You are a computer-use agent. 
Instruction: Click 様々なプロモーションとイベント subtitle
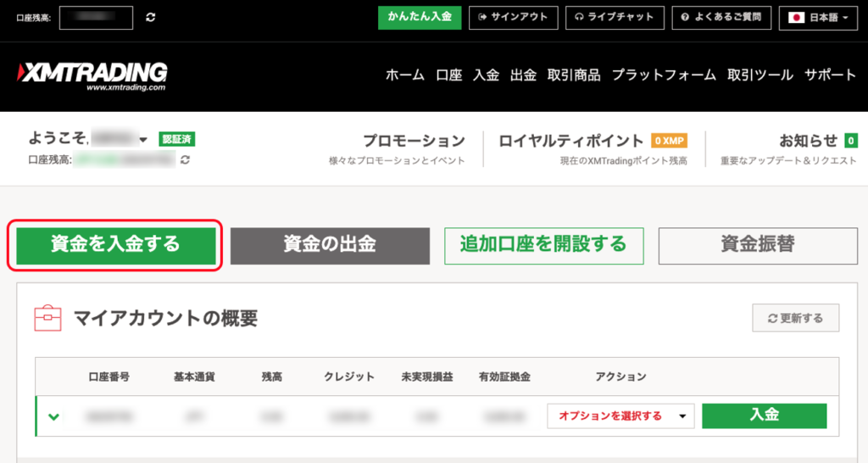pyautogui.click(x=397, y=160)
